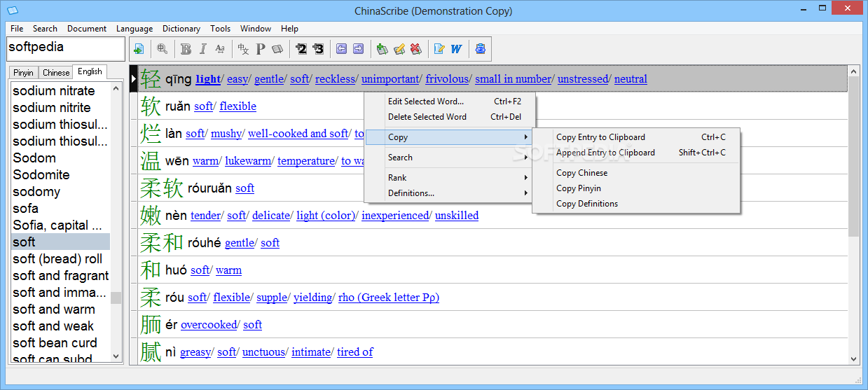The image size is (868, 390).
Task: Click the Pinyin P toolbar icon
Action: click(x=261, y=49)
